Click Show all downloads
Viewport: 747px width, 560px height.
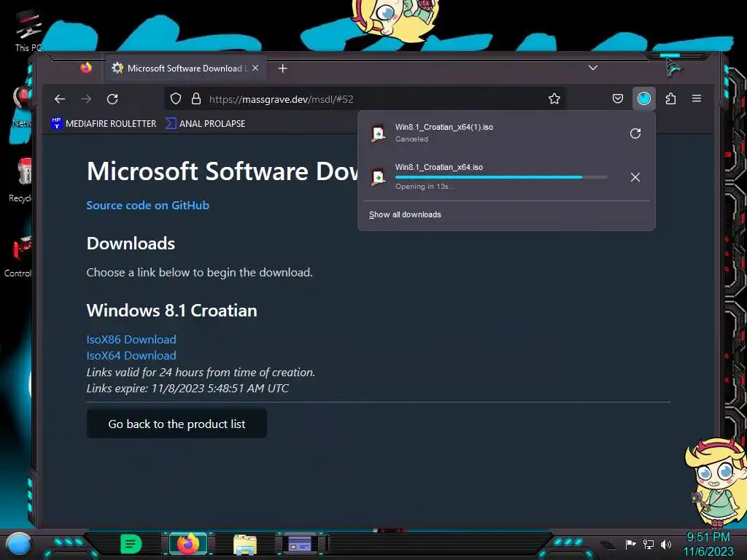pos(405,215)
